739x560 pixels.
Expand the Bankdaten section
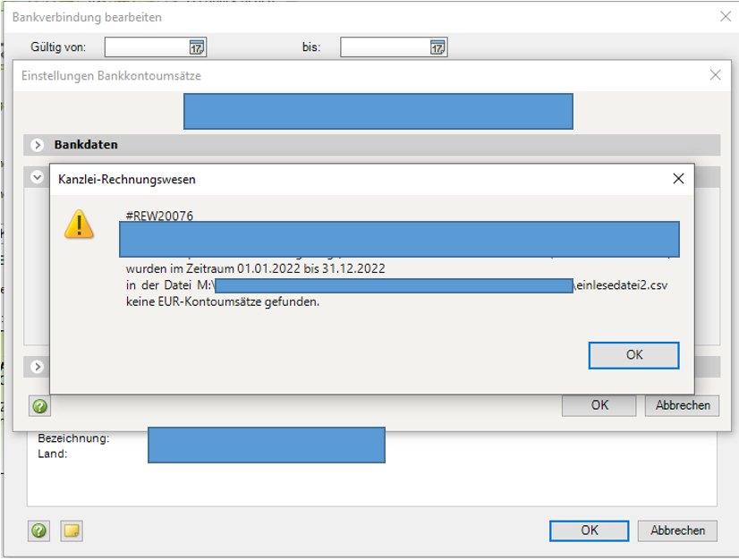coord(38,145)
